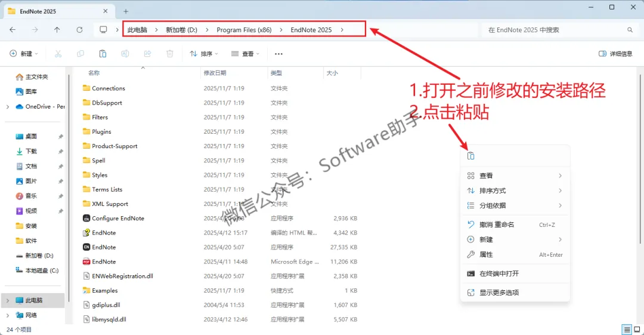
Task: Click the computer icon in address bar
Action: (103, 30)
